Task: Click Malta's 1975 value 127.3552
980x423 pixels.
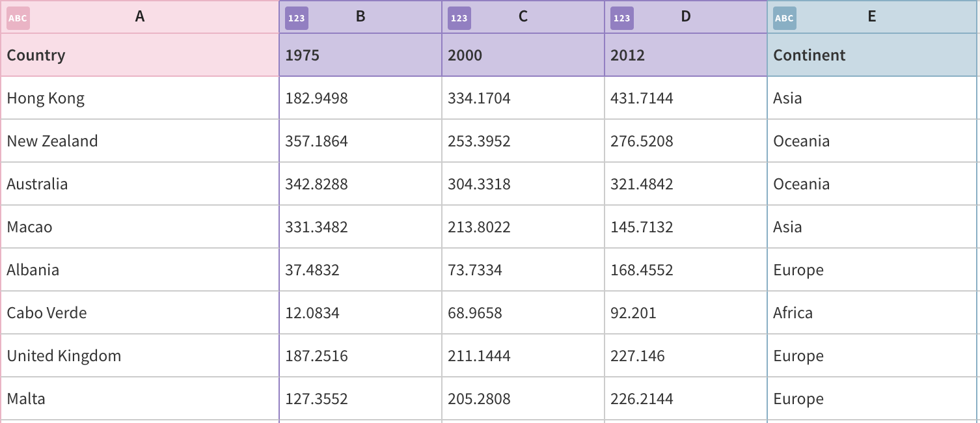Action: [x=360, y=399]
